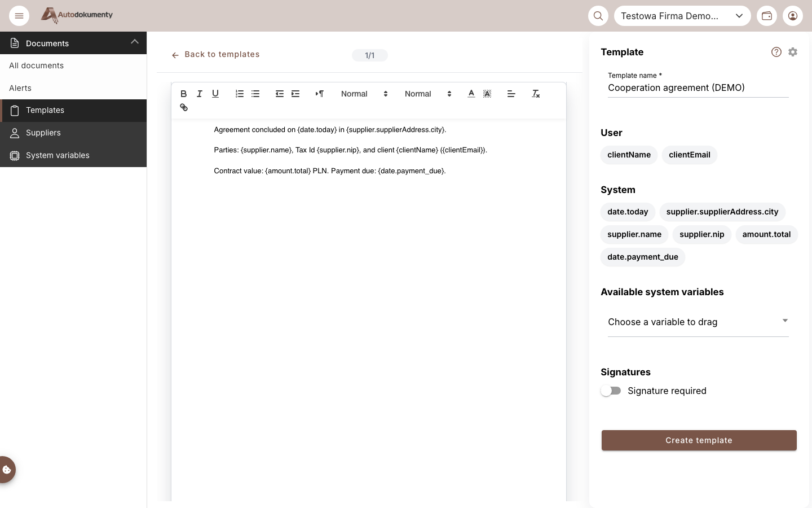Open the text background color picker
This screenshot has height=508, width=812.
[x=487, y=94]
